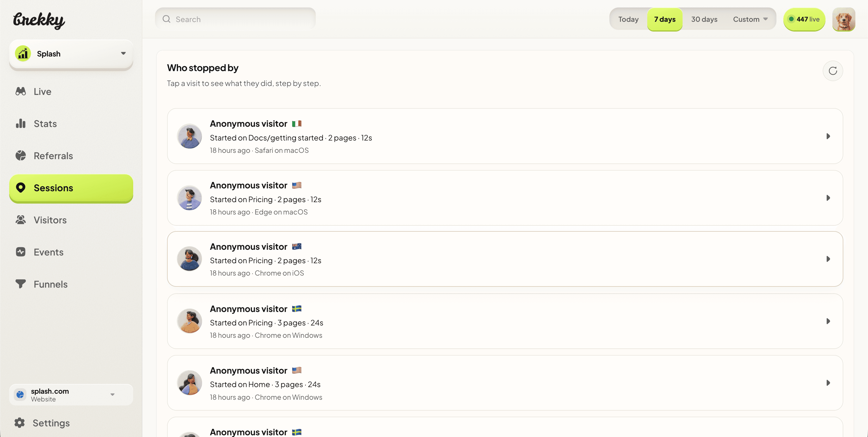Click the Funnels funnel icon

(x=21, y=284)
